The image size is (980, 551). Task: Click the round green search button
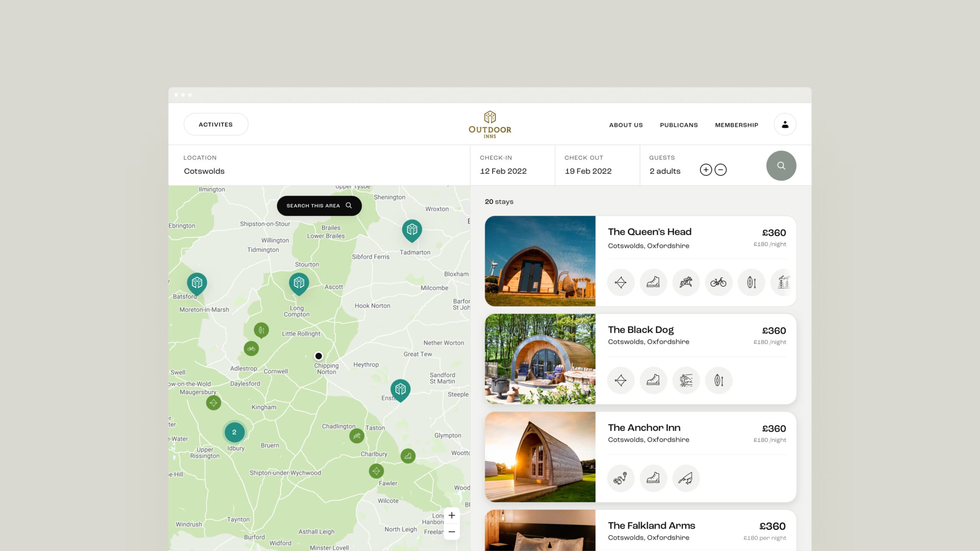781,166
